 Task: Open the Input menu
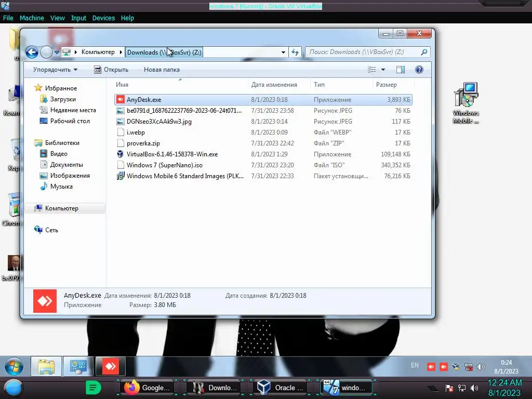pyautogui.click(x=78, y=18)
